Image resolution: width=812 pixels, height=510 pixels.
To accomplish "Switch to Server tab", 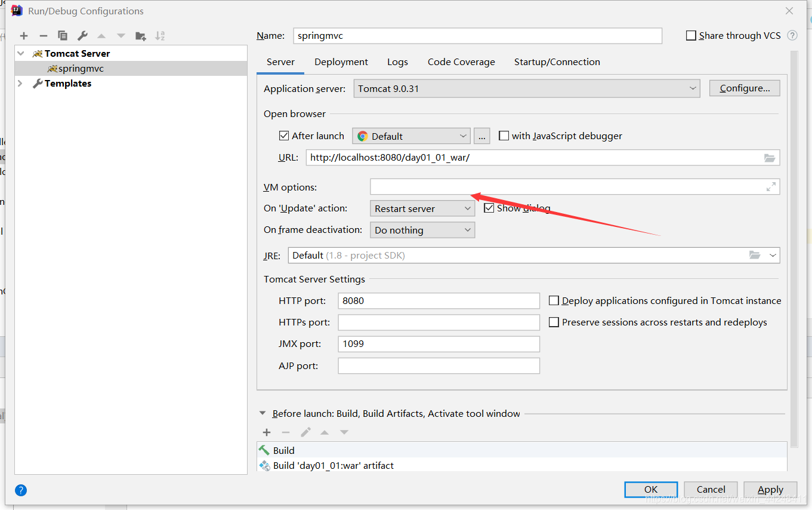I will click(280, 62).
